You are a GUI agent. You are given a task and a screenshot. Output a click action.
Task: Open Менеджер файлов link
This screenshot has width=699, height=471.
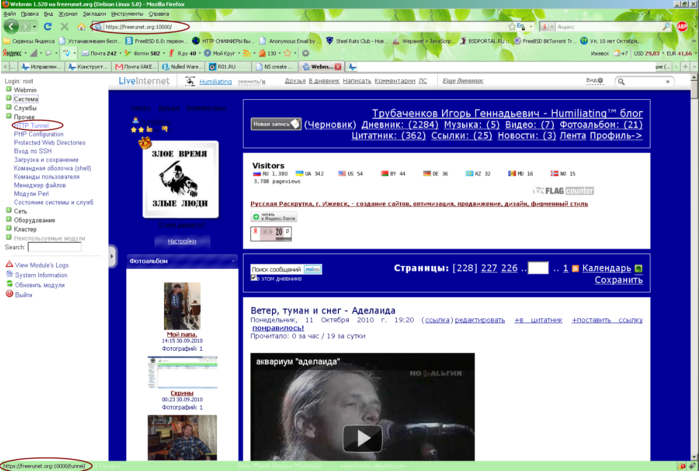(x=40, y=185)
